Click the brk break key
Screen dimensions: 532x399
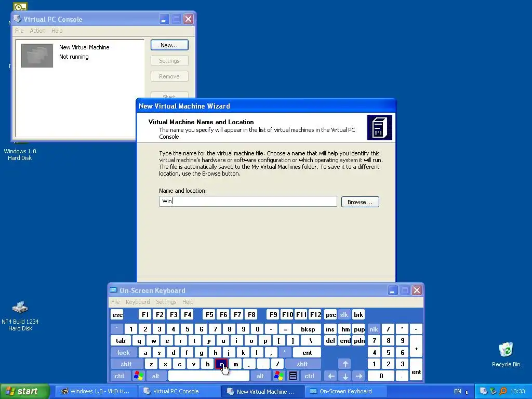click(358, 314)
